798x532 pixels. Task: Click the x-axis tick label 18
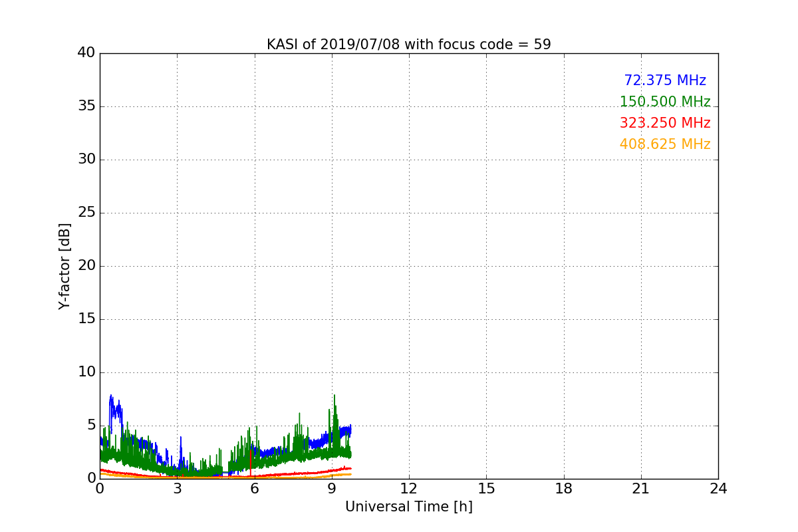[563, 488]
